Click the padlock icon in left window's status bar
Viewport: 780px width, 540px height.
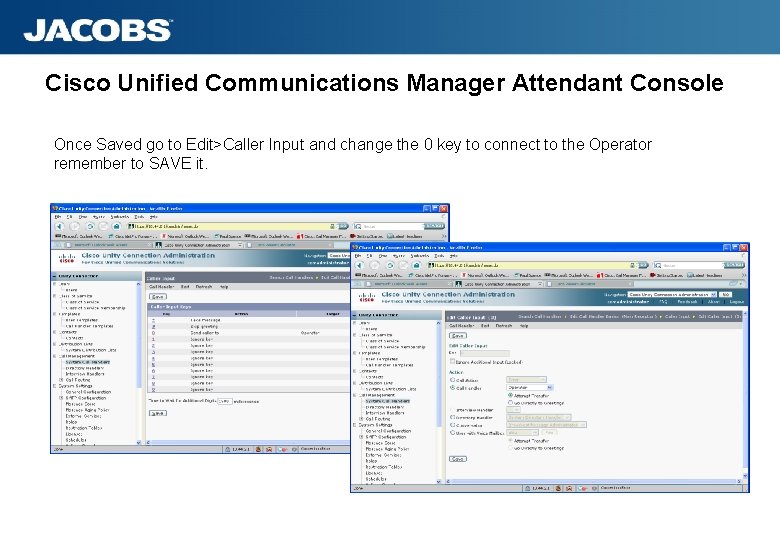pos(228,449)
